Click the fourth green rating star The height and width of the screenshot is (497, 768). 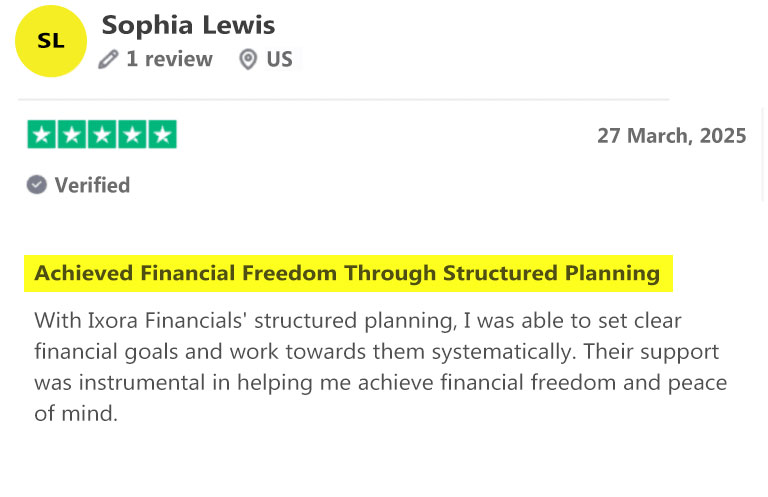pos(132,134)
